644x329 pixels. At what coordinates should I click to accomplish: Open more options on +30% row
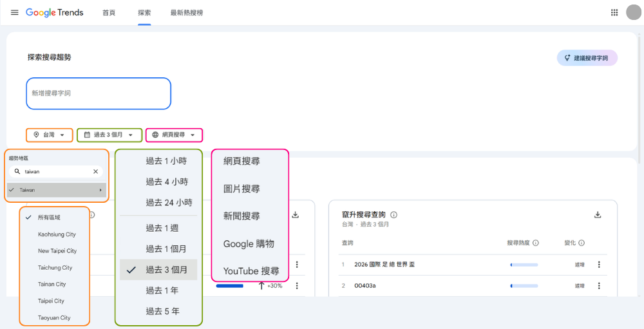pyautogui.click(x=297, y=285)
